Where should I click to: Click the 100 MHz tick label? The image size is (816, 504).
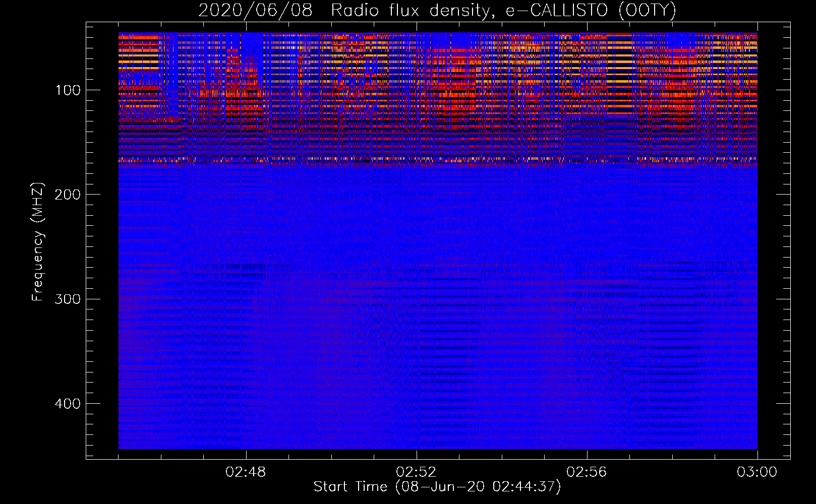pos(68,90)
